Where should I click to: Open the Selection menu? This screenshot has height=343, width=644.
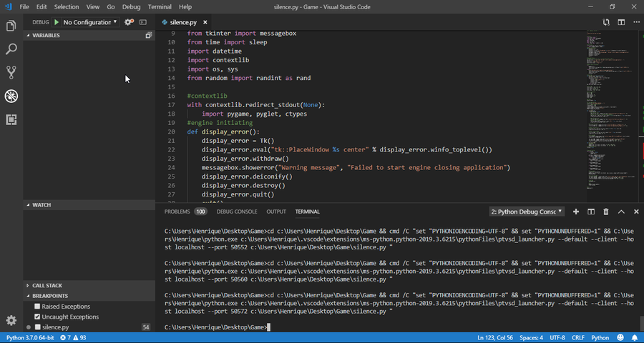(x=67, y=7)
